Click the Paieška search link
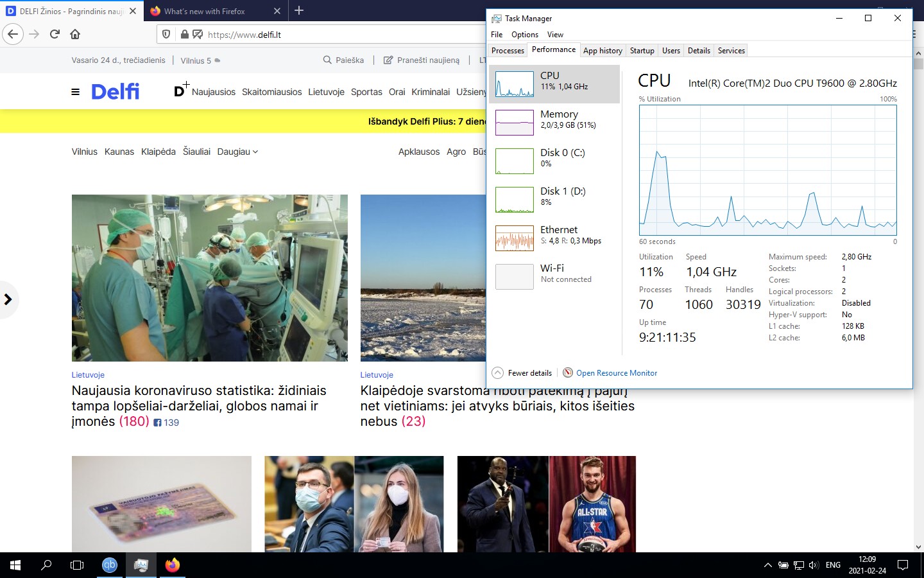Image resolution: width=924 pixels, height=578 pixels. click(343, 60)
